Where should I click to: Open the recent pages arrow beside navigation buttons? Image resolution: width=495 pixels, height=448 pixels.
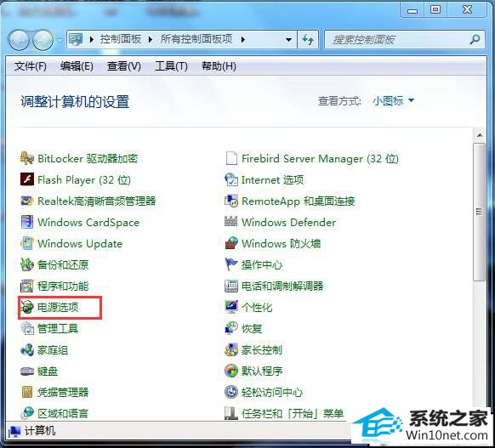60,40
